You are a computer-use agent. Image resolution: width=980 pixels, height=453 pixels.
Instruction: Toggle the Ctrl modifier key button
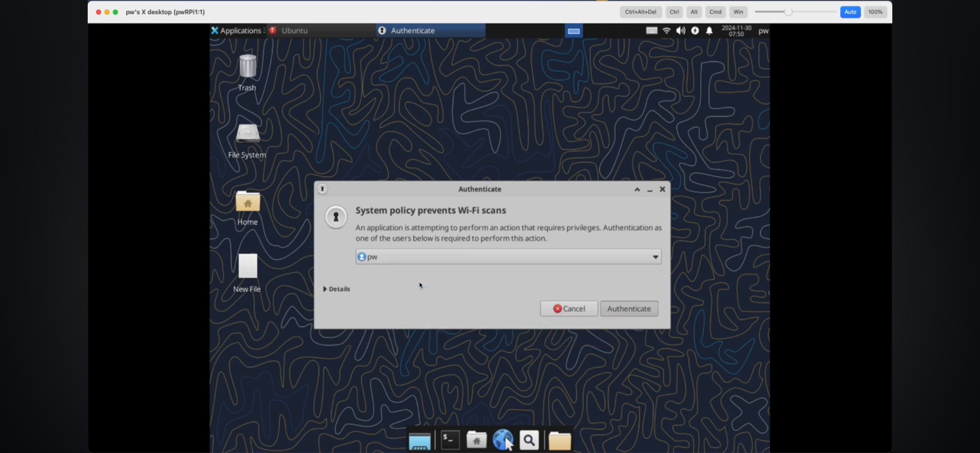click(674, 12)
